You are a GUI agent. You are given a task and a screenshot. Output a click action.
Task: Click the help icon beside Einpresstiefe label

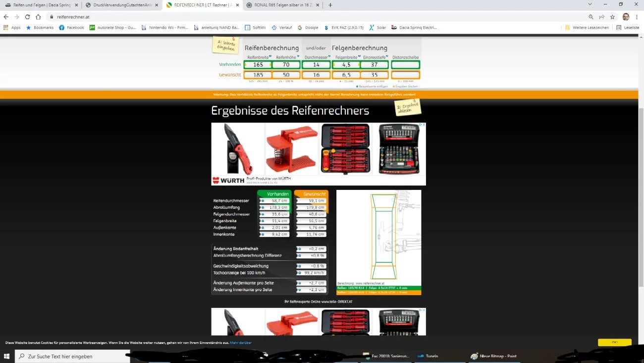[386, 57]
